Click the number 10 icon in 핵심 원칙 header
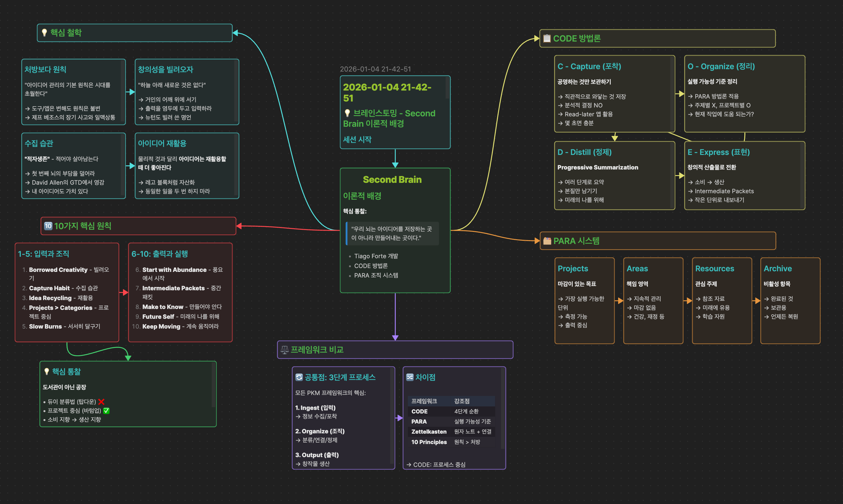The image size is (843, 504). 48,226
